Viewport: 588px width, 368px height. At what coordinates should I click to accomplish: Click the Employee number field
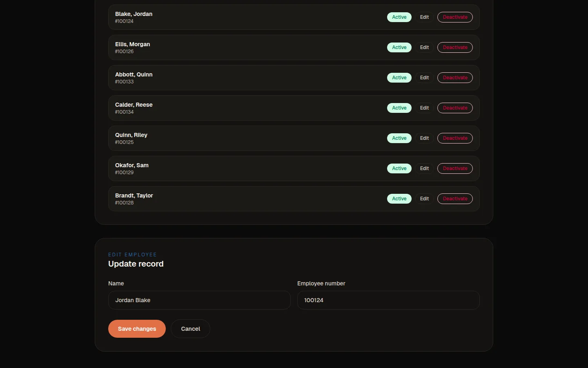click(x=388, y=300)
